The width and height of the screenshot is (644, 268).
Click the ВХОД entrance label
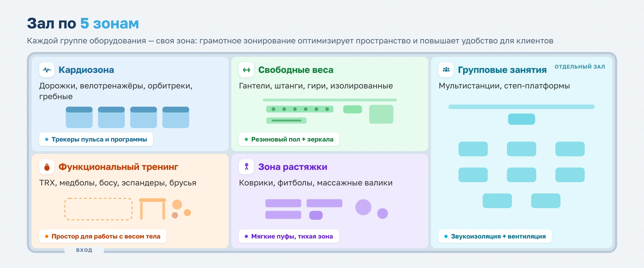pos(84,250)
